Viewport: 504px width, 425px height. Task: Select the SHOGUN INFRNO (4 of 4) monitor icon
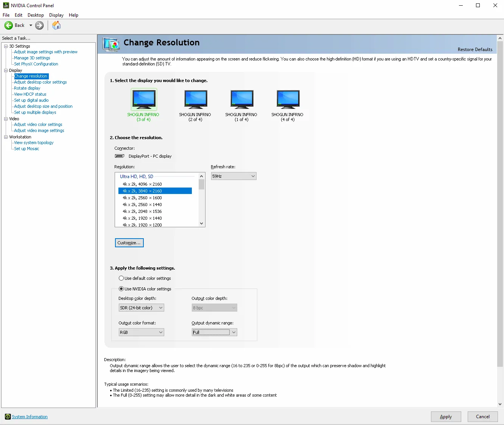(x=288, y=99)
